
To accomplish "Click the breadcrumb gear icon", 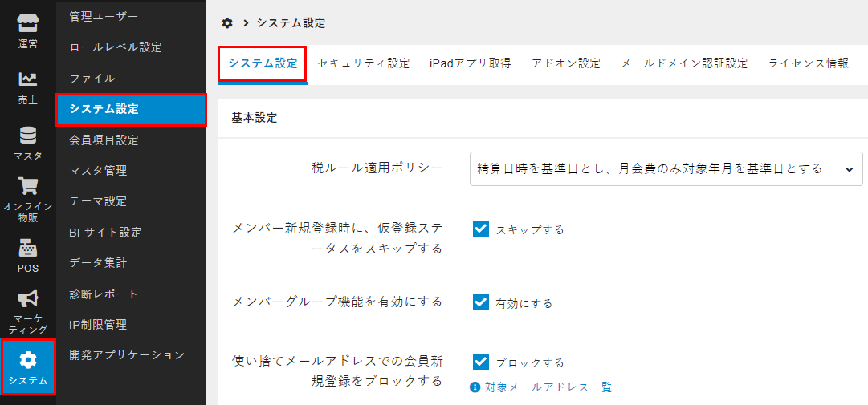I will coord(227,22).
